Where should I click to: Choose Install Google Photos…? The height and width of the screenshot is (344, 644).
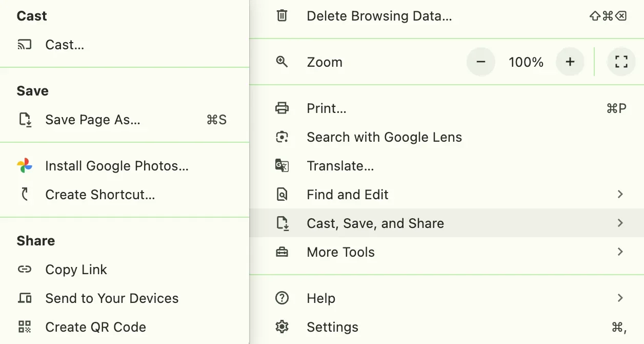click(x=125, y=166)
